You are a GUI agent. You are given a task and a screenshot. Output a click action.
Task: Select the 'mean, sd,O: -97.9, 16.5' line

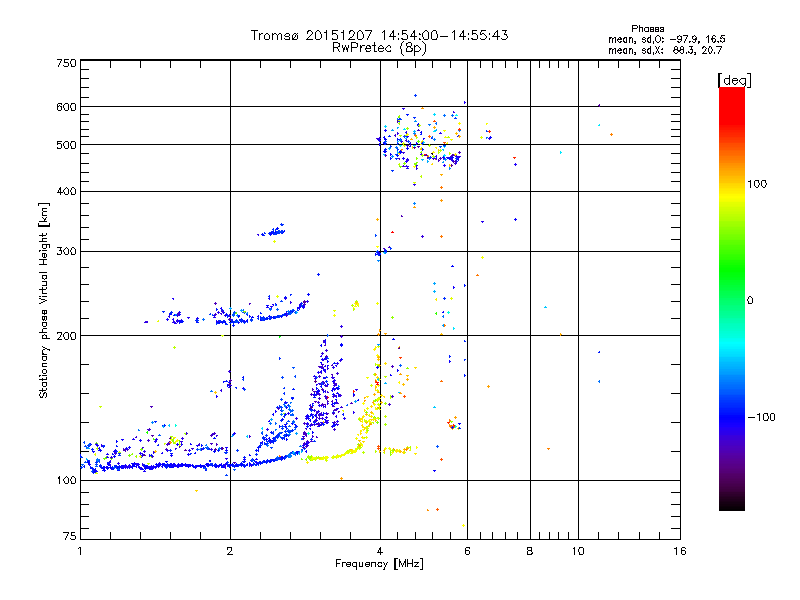[x=667, y=39]
